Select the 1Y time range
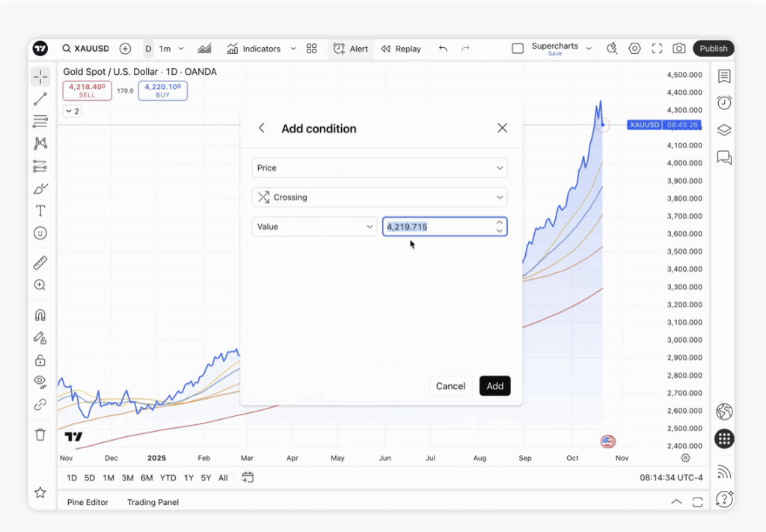This screenshot has width=766, height=532. click(189, 477)
